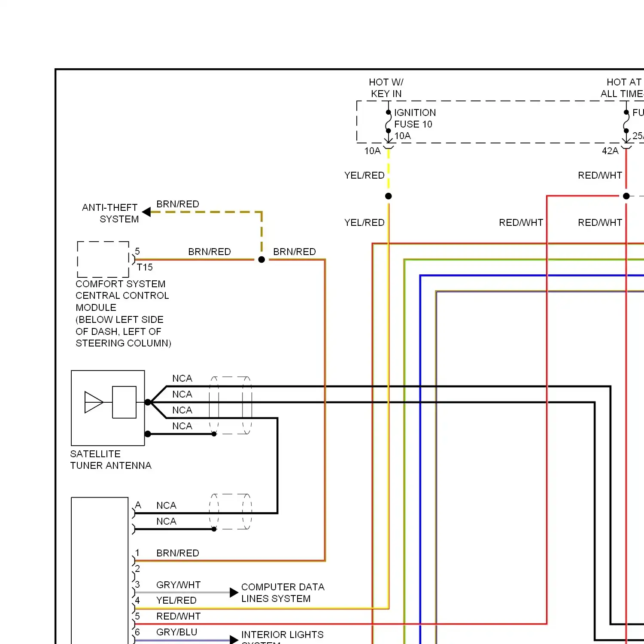Click pin letter 'A' on the lower connector
The image size is (644, 644).
(138, 505)
